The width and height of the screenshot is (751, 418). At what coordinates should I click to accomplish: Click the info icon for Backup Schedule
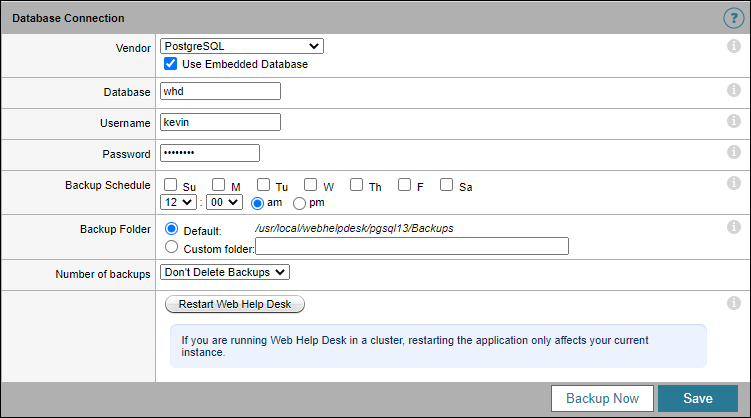click(733, 184)
